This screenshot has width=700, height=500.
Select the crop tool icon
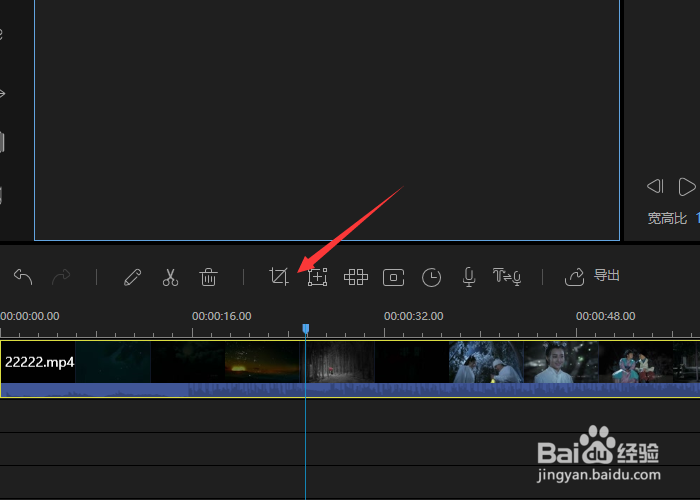[x=279, y=277]
